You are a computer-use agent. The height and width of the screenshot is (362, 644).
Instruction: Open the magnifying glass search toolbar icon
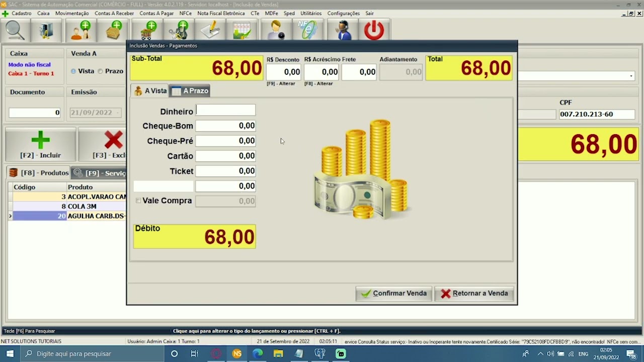coord(15,30)
